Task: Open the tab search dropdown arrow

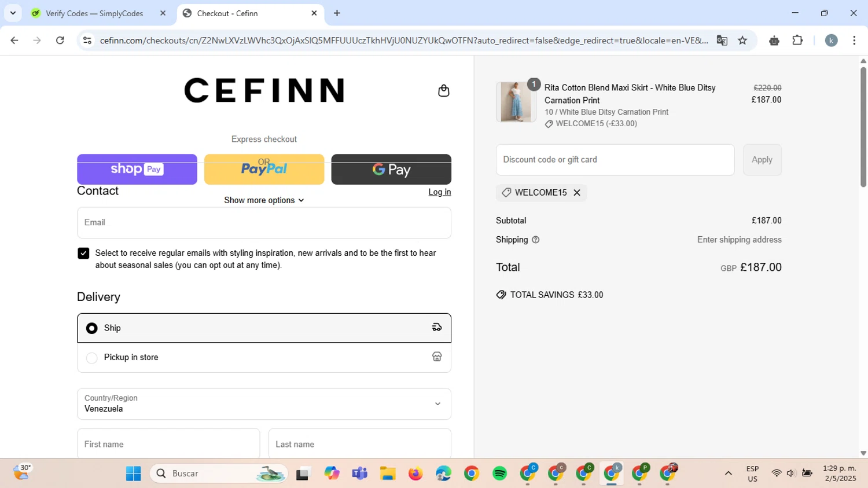Action: point(13,13)
